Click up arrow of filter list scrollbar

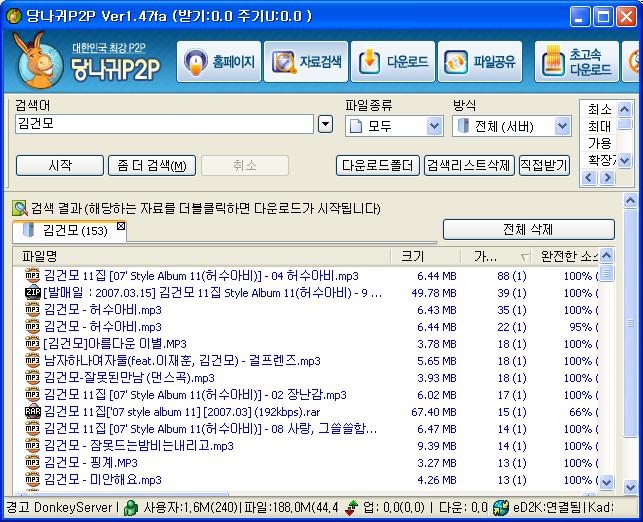coord(624,109)
